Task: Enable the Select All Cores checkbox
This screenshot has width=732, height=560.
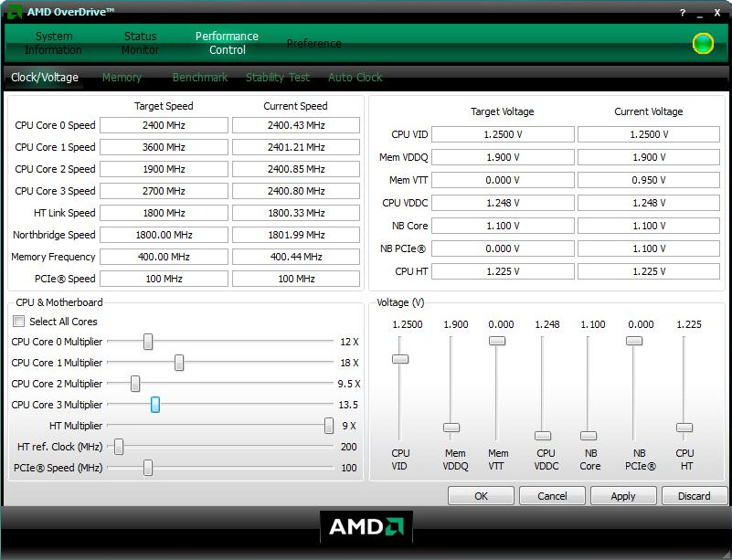Action: pyautogui.click(x=18, y=322)
